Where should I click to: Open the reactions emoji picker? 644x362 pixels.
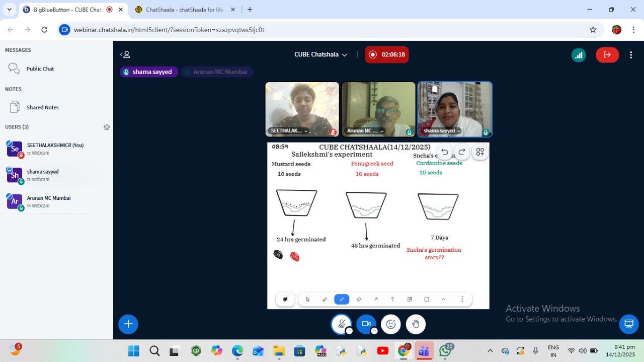[391, 324]
